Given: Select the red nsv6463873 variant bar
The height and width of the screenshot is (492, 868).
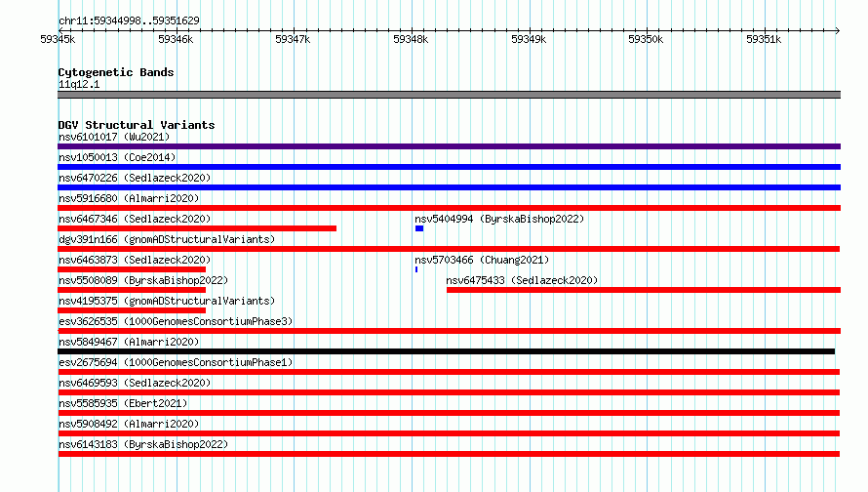Looking at the screenshot, I should [x=132, y=269].
